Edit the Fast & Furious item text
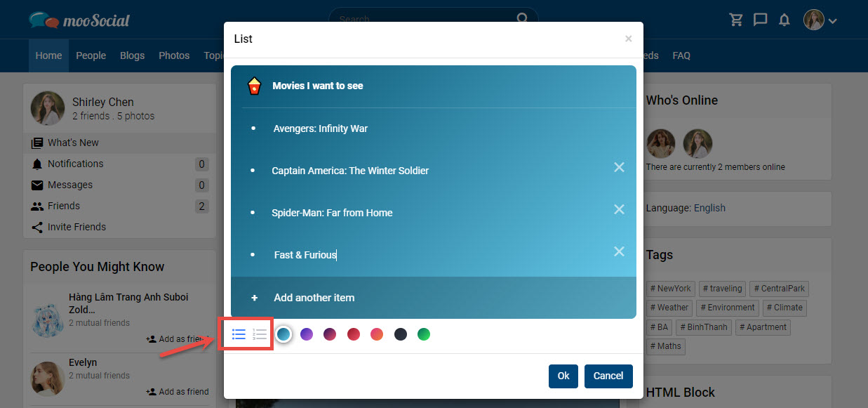868x408 pixels. pos(305,255)
